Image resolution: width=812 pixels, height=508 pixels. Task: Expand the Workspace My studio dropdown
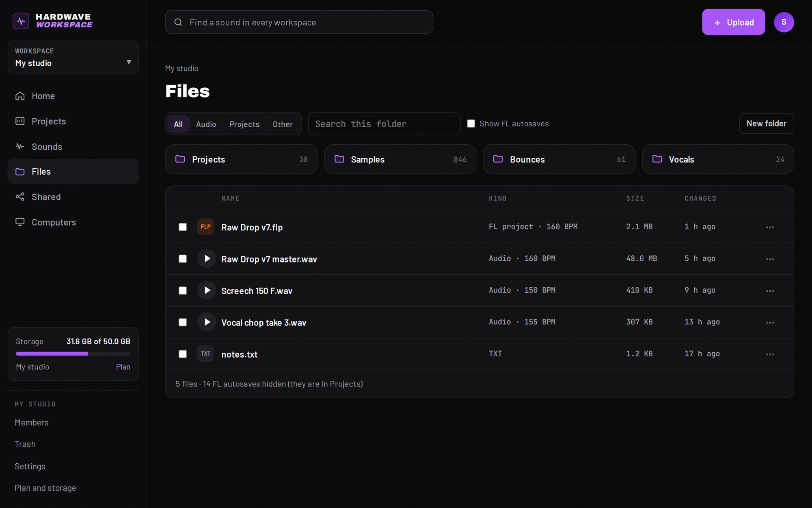coord(73,57)
